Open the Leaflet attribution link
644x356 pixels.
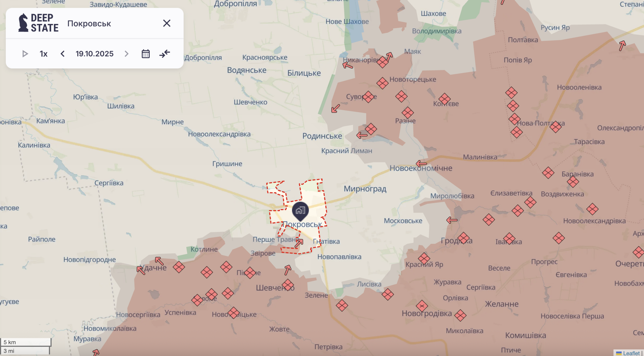pos(631,353)
